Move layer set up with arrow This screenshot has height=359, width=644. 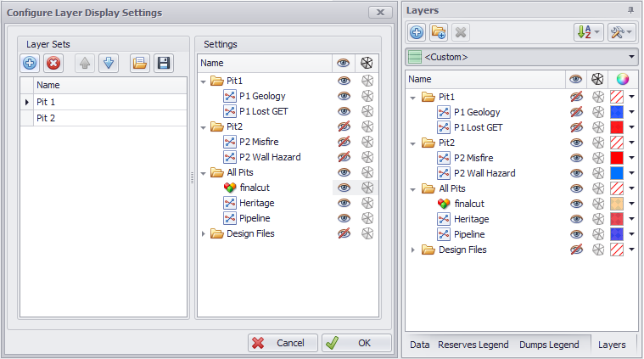[x=85, y=64]
